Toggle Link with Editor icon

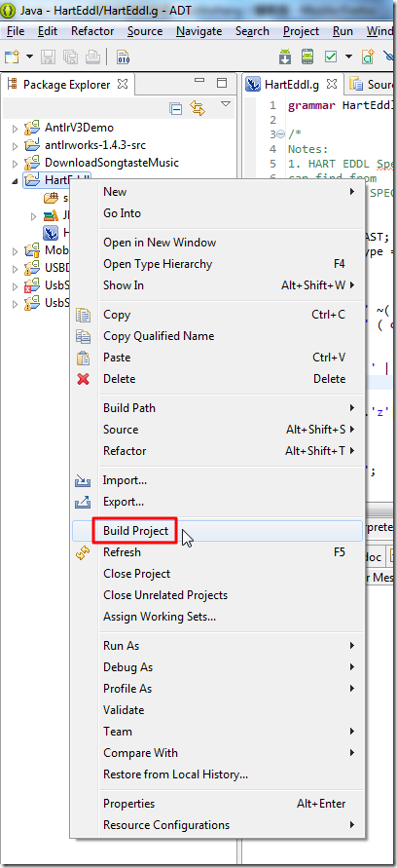tap(198, 108)
